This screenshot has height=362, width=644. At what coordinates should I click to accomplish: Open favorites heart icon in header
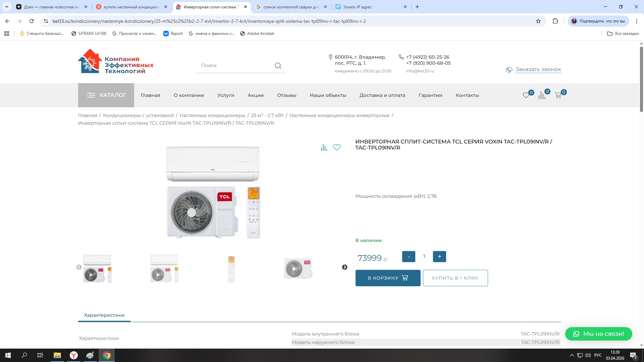pos(526,96)
